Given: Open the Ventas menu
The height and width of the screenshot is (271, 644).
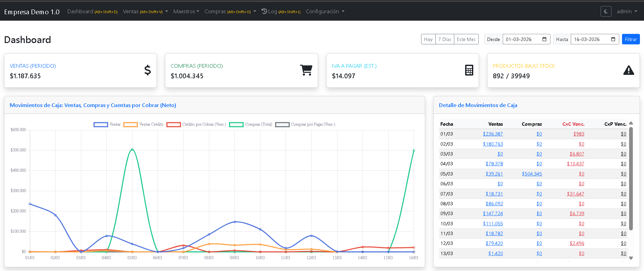Looking at the screenshot, I should [145, 12].
